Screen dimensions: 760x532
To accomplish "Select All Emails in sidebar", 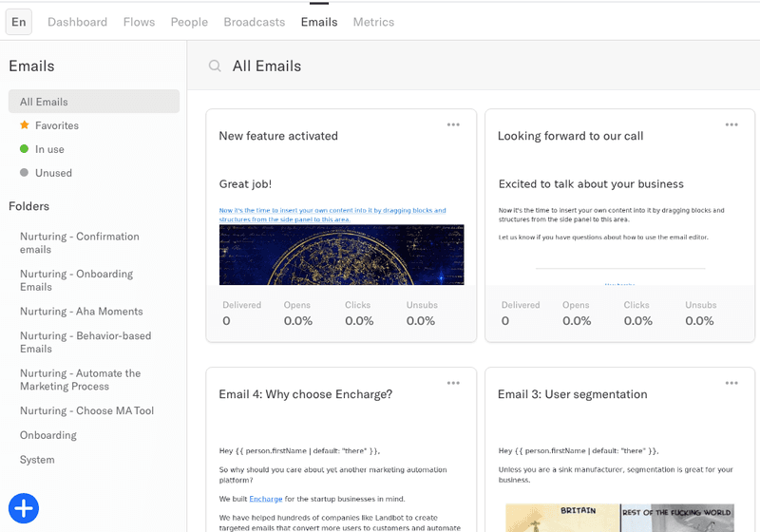I will tap(44, 102).
